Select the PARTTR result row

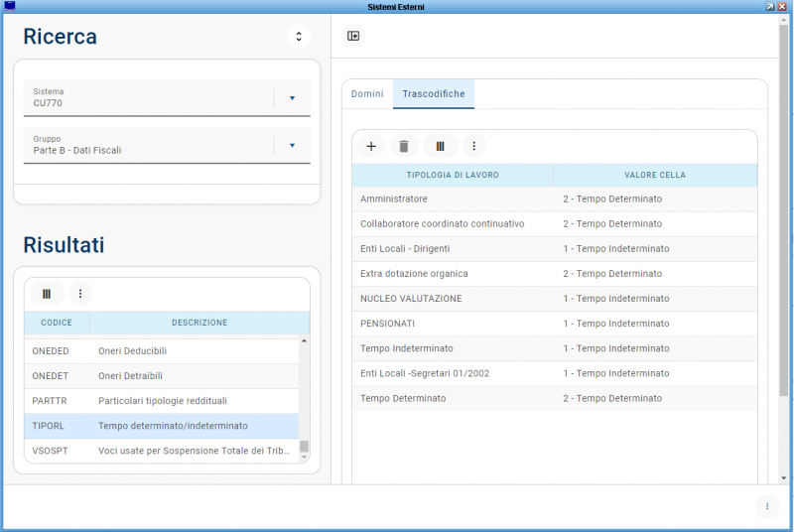(159, 401)
